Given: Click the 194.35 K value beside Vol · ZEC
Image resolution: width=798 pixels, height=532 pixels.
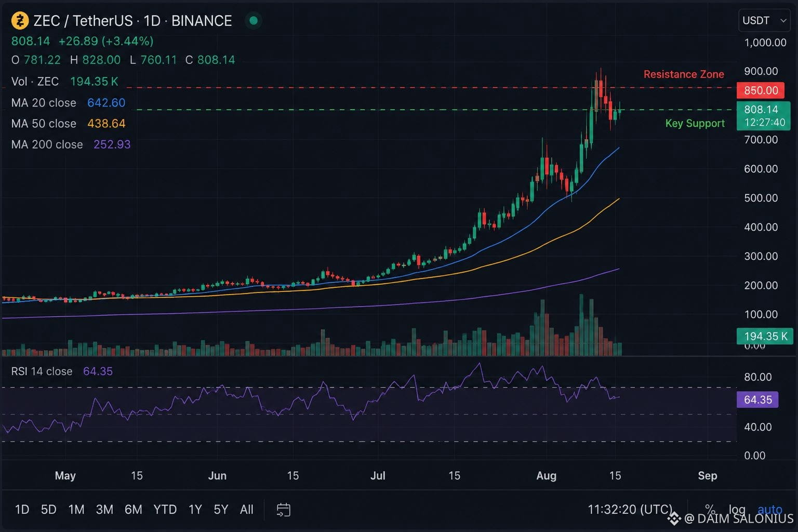Looking at the screenshot, I should point(94,82).
